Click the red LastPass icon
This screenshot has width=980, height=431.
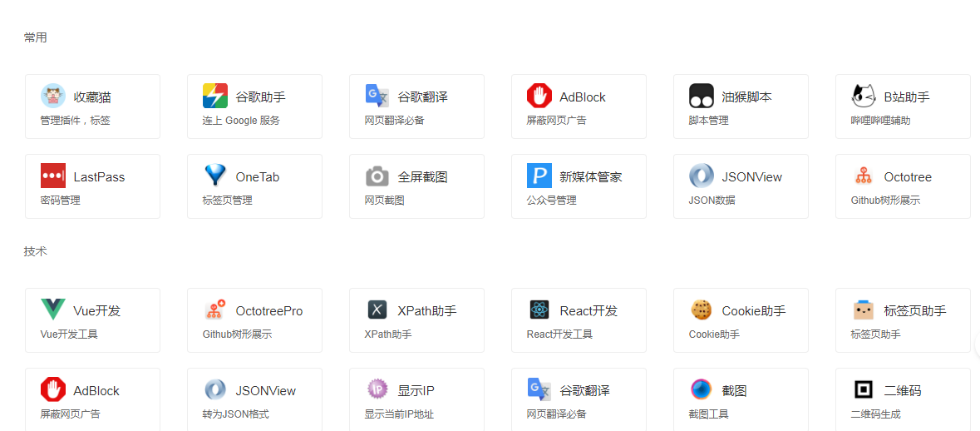point(53,176)
